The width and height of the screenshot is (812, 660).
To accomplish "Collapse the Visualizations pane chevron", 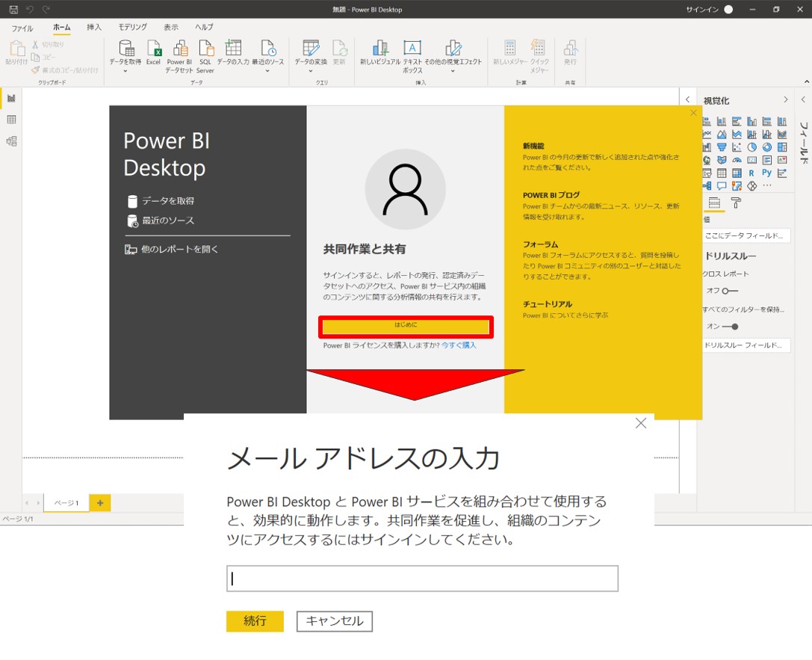I will [x=785, y=100].
